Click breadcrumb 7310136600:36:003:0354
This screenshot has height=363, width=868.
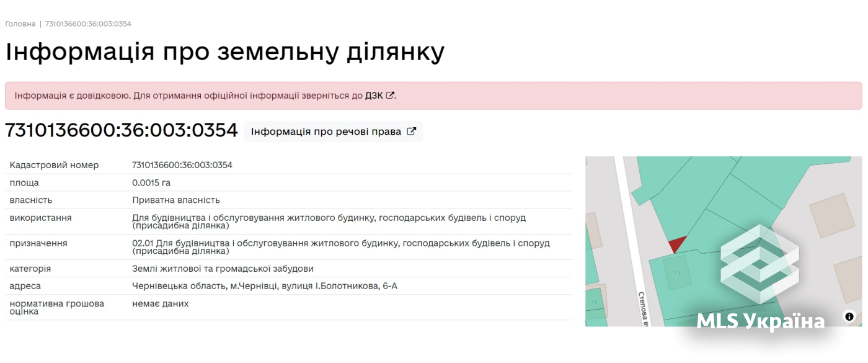coord(88,24)
